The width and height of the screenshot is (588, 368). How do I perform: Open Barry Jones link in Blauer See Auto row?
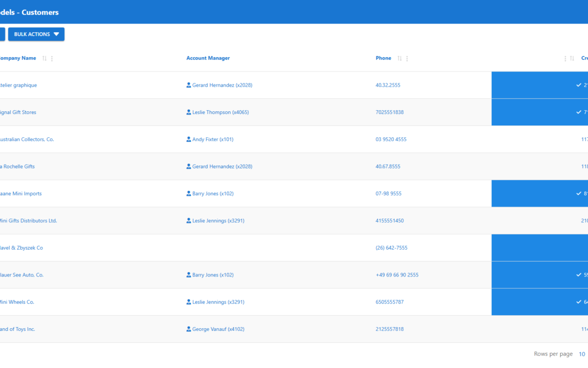pos(213,275)
